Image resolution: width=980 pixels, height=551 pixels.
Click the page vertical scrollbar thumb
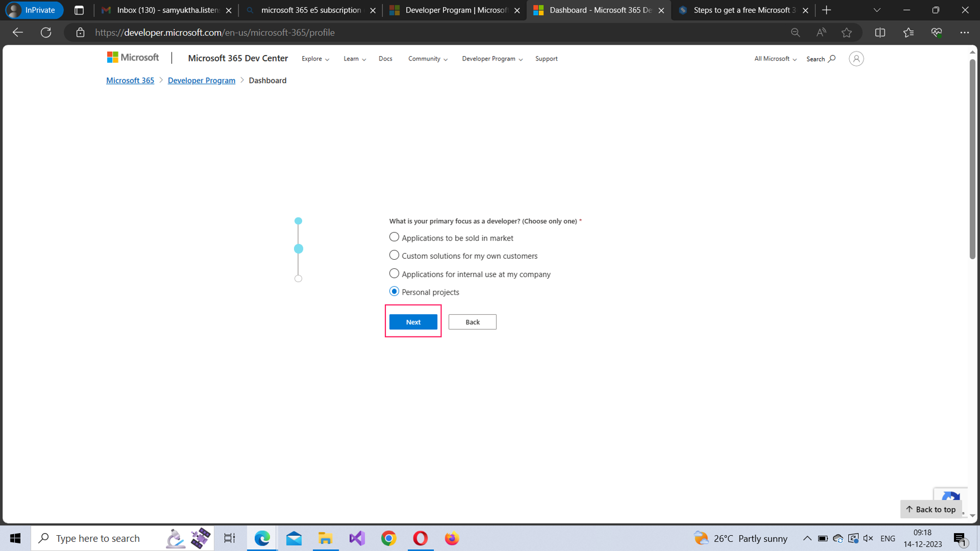pos(972,158)
